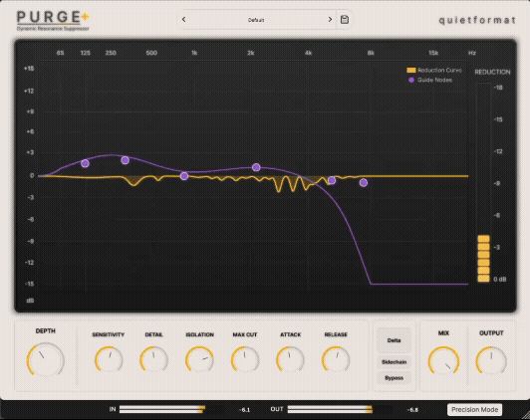Click the Reduction meter bar

[x=483, y=182]
